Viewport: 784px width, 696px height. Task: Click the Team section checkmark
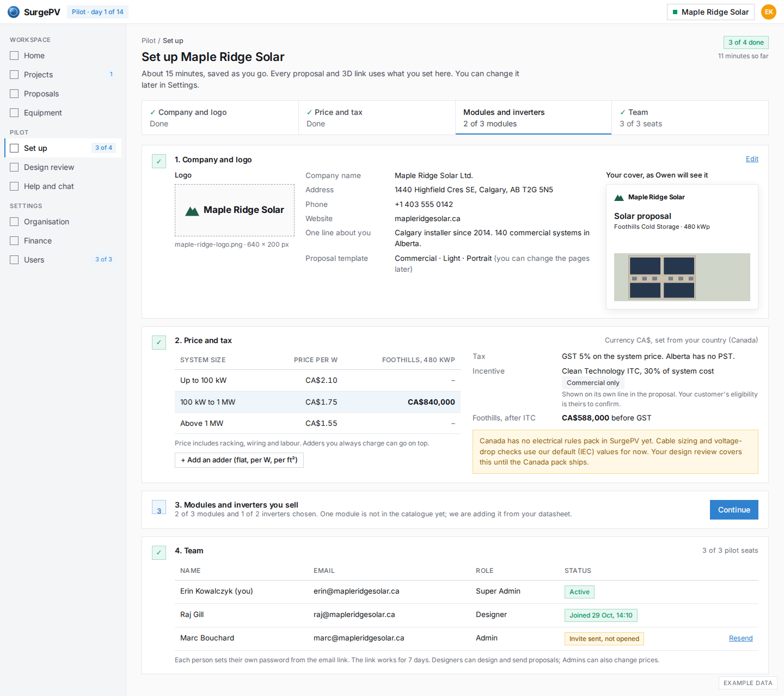(x=159, y=552)
